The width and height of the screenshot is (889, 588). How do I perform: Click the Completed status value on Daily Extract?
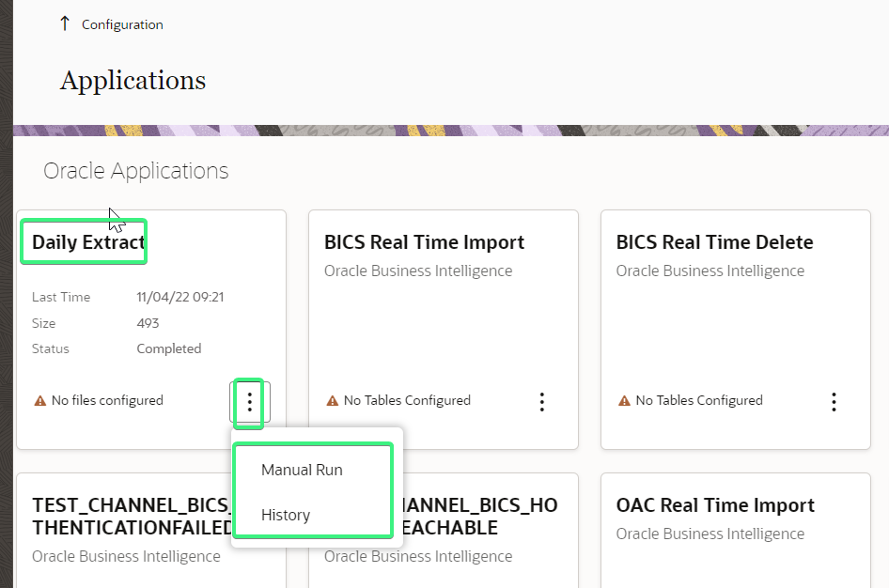point(169,348)
